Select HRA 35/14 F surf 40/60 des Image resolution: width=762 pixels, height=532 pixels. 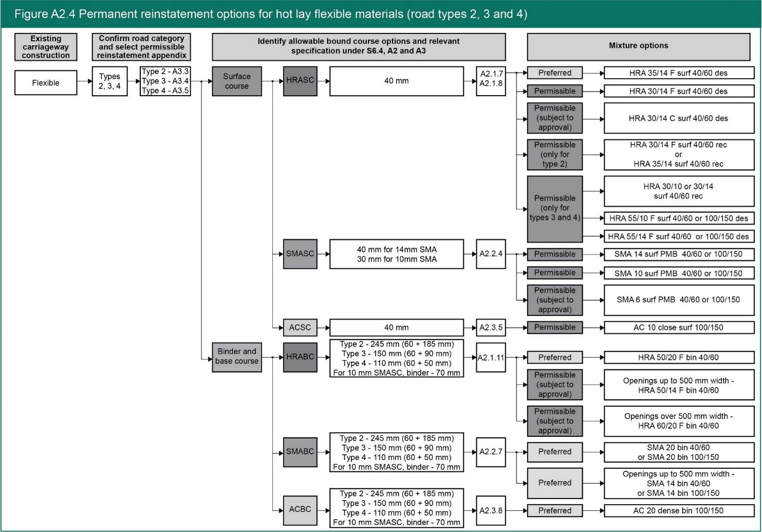pos(678,73)
